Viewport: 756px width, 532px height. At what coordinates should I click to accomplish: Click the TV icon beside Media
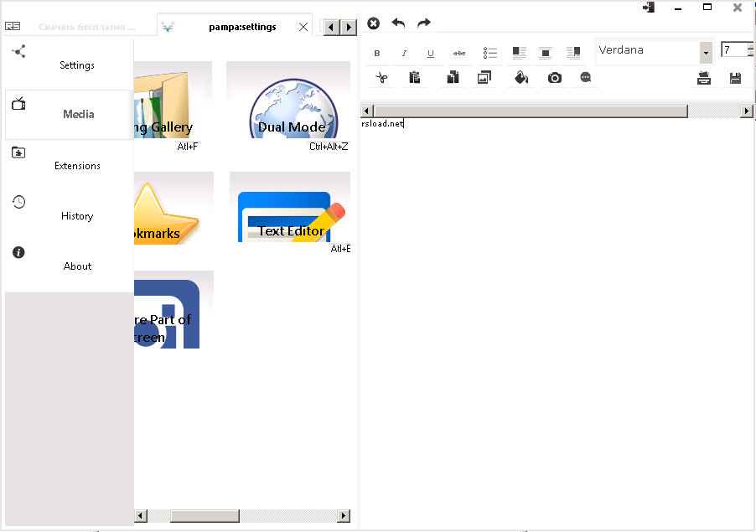tap(18, 103)
